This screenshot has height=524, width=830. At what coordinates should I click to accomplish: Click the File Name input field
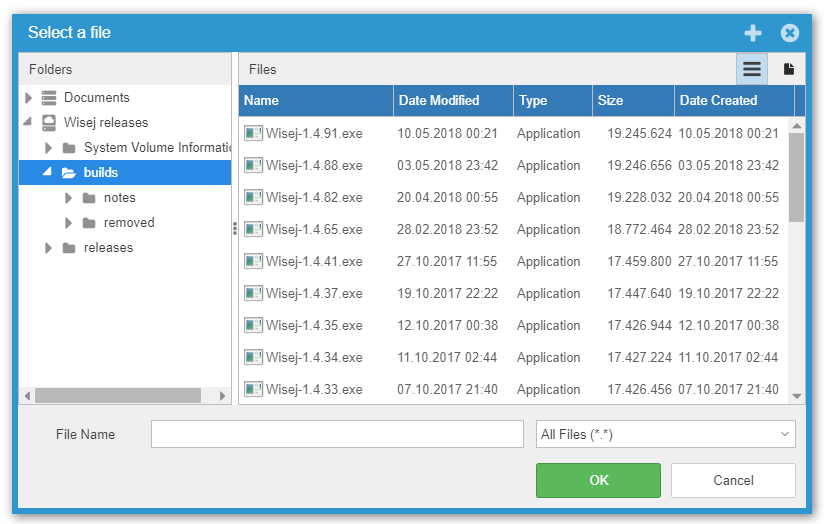(x=337, y=434)
